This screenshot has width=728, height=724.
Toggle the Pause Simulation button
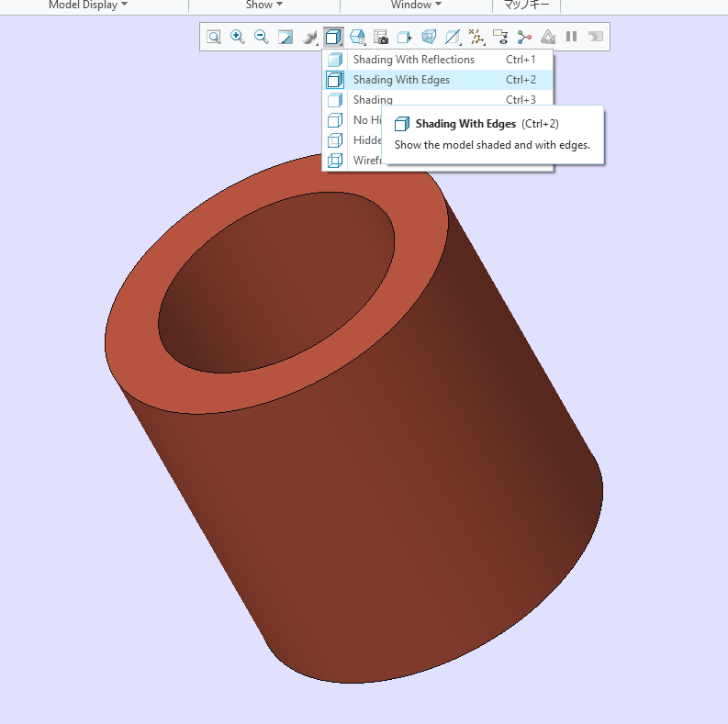pyautogui.click(x=571, y=38)
